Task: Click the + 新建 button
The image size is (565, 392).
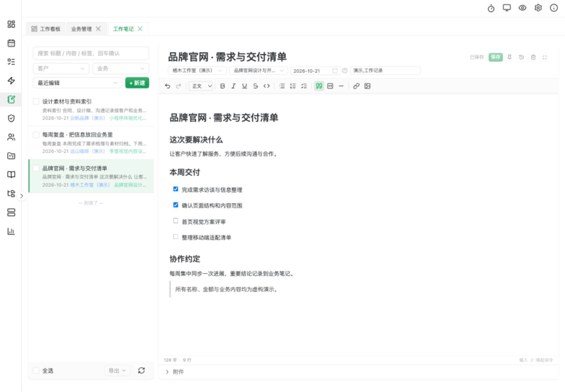Action: pyautogui.click(x=137, y=83)
